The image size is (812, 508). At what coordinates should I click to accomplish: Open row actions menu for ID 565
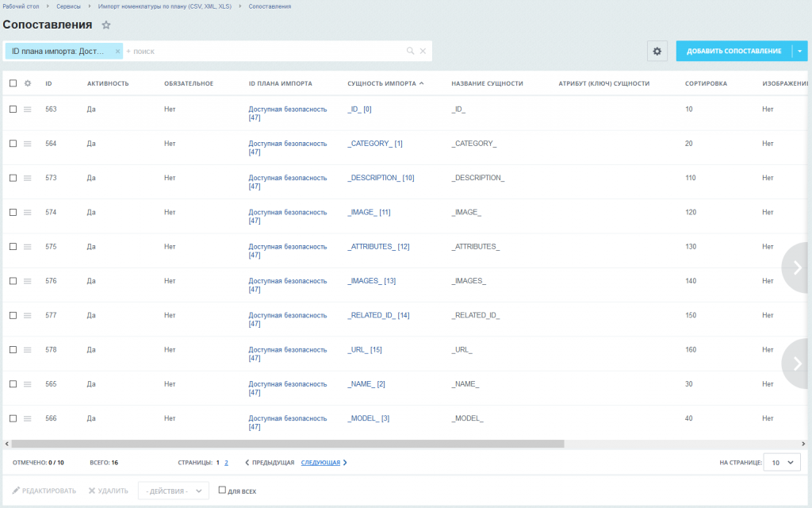tap(28, 384)
